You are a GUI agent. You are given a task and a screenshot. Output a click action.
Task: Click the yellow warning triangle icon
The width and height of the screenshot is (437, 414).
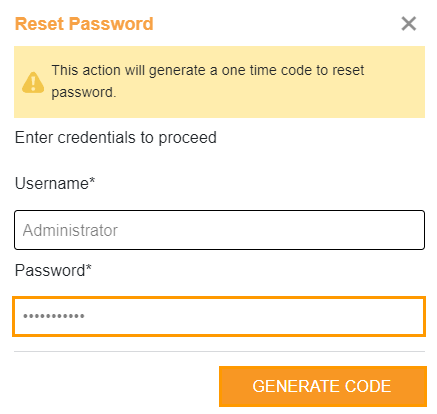point(33,82)
